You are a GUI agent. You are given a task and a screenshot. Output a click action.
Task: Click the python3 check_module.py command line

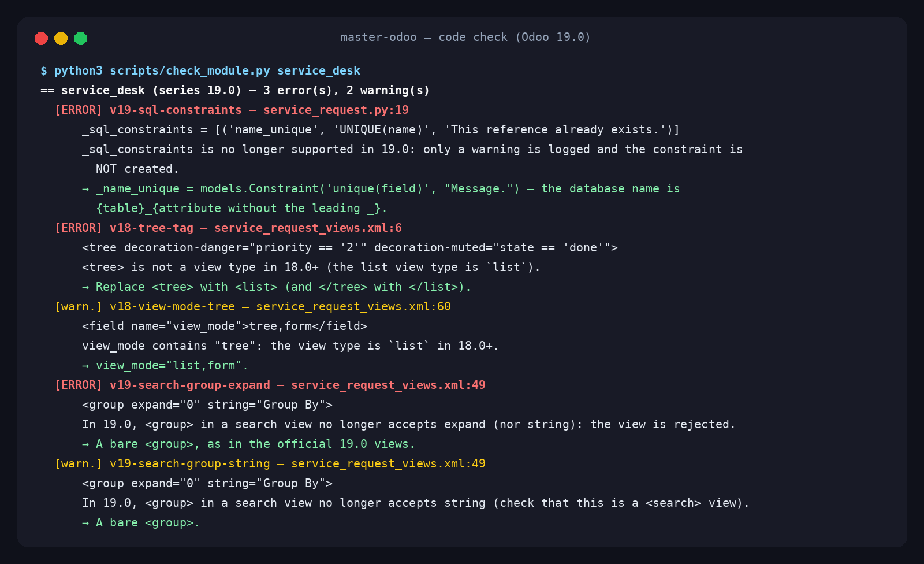[x=200, y=71]
